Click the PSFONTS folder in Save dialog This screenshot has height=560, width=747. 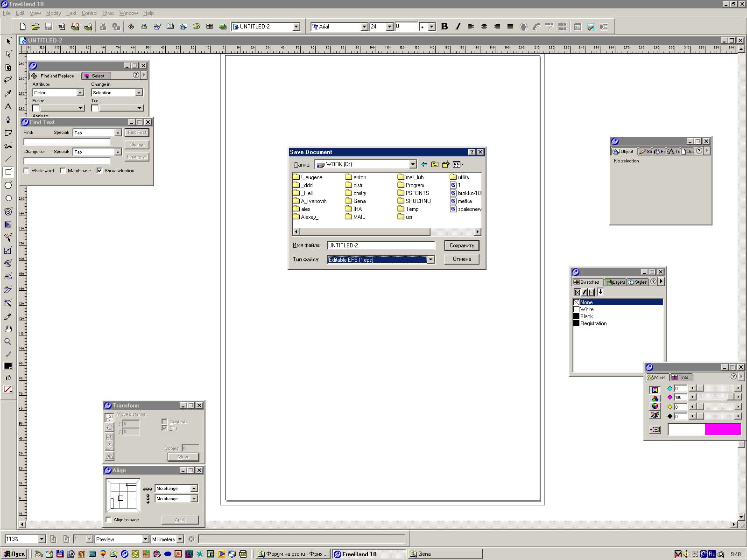click(413, 193)
